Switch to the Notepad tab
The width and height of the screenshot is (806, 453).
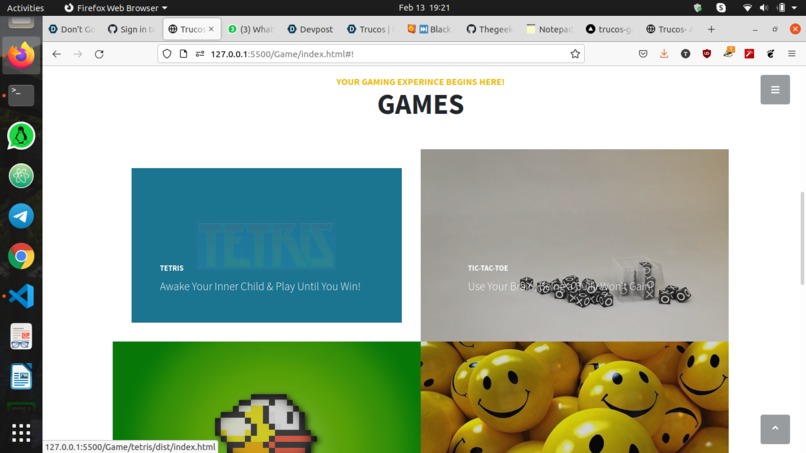pyautogui.click(x=549, y=29)
